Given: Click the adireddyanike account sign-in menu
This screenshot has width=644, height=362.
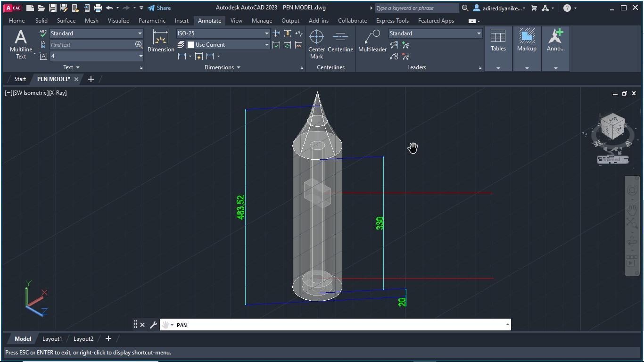Looking at the screenshot, I should click(x=499, y=8).
